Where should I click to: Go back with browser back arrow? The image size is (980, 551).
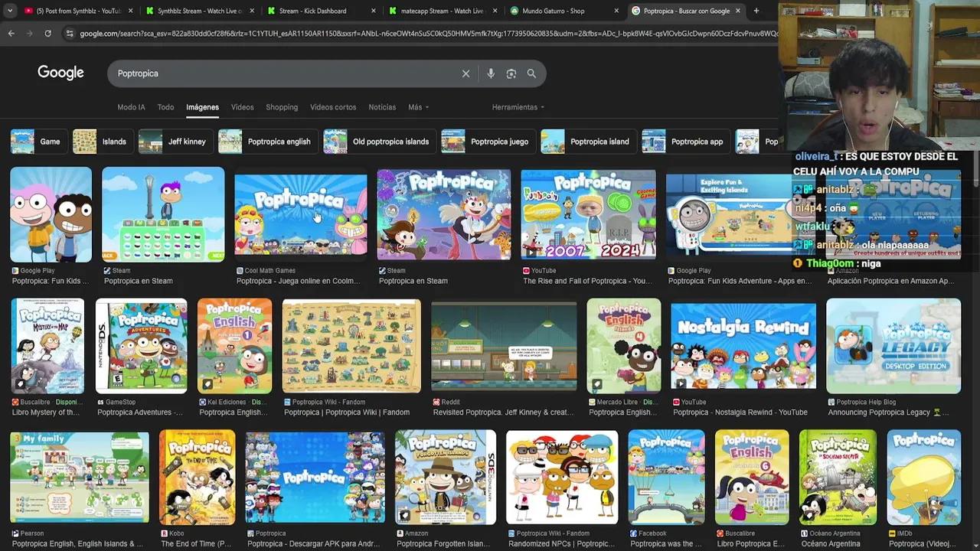(x=11, y=34)
